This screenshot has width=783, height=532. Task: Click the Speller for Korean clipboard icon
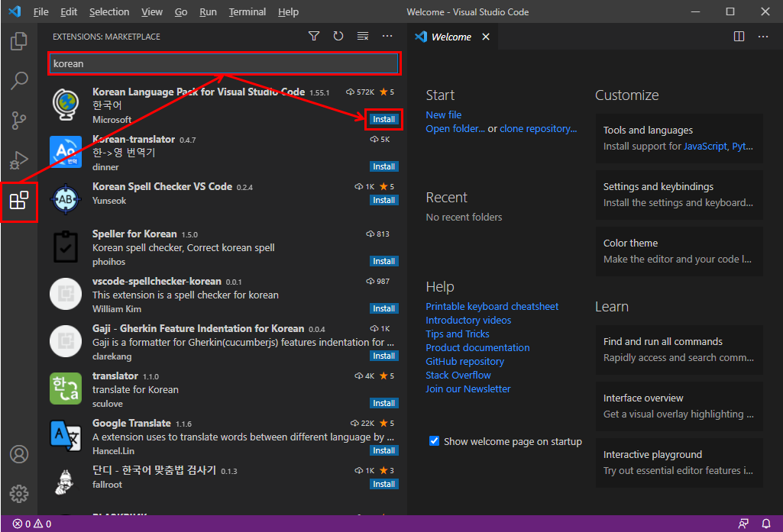click(66, 247)
